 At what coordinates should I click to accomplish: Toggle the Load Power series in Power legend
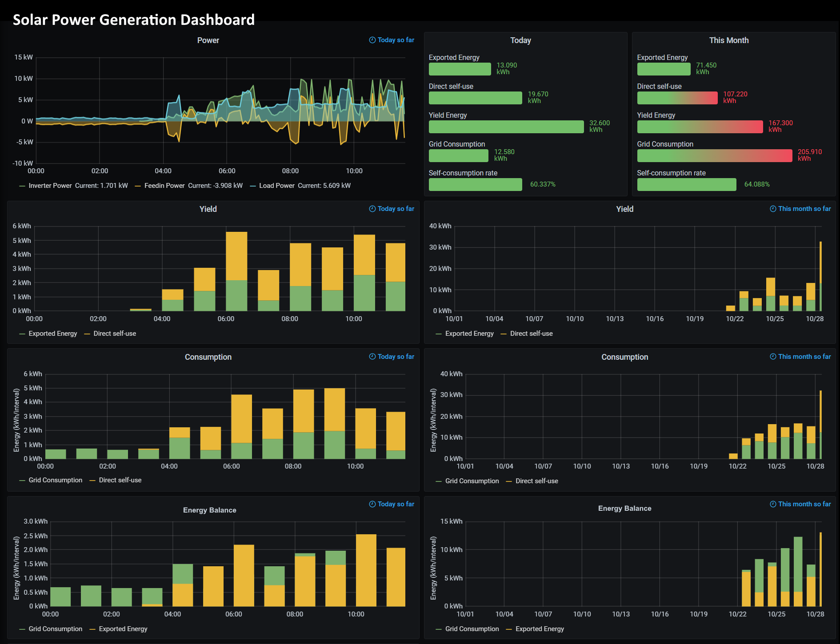(x=277, y=186)
